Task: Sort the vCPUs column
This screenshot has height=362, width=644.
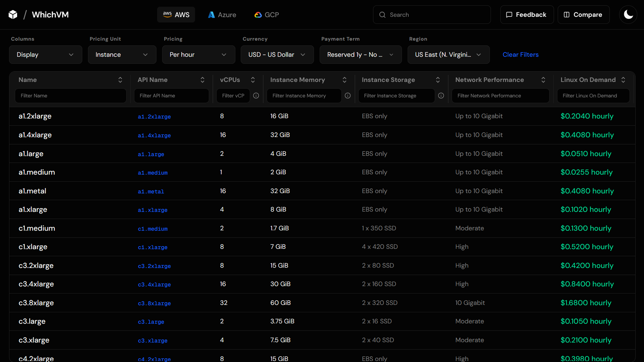Action: click(253, 80)
